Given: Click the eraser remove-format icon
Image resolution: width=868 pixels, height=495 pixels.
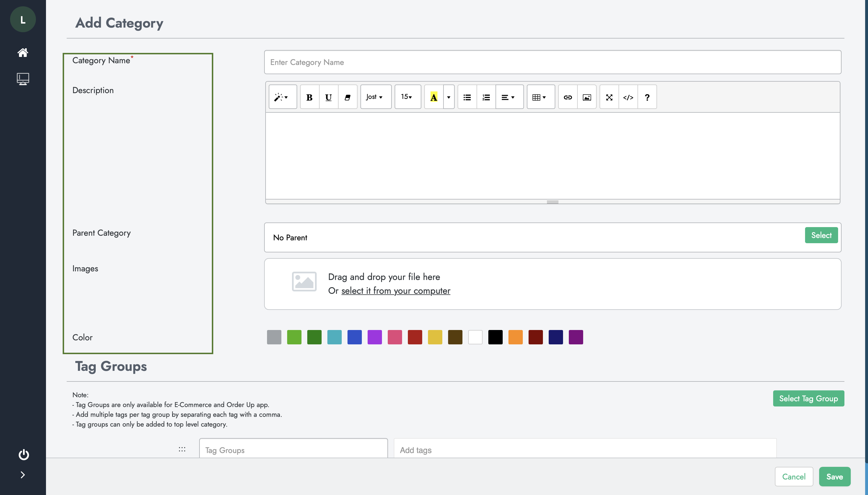Looking at the screenshot, I should (x=347, y=97).
